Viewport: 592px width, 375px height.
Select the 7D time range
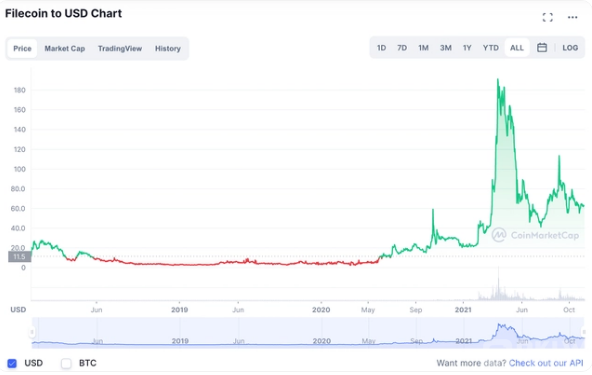tap(402, 48)
